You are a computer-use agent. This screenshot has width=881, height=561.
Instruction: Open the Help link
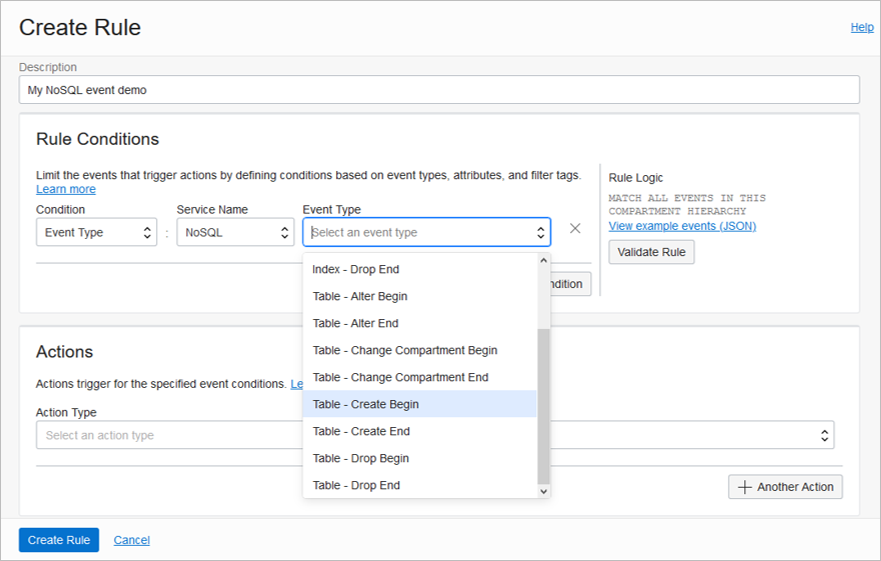tap(861, 27)
